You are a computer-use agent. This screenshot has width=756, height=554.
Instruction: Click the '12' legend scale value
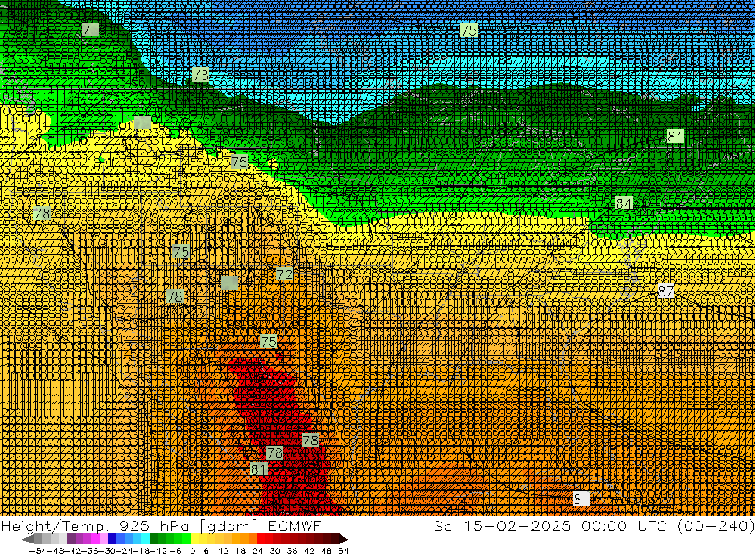223,551
